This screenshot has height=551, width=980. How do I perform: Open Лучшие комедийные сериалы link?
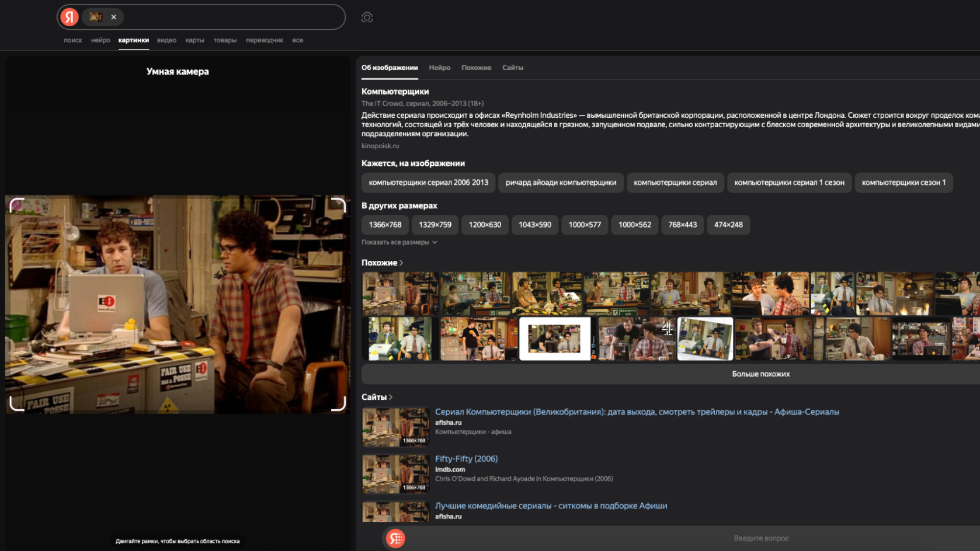[551, 506]
